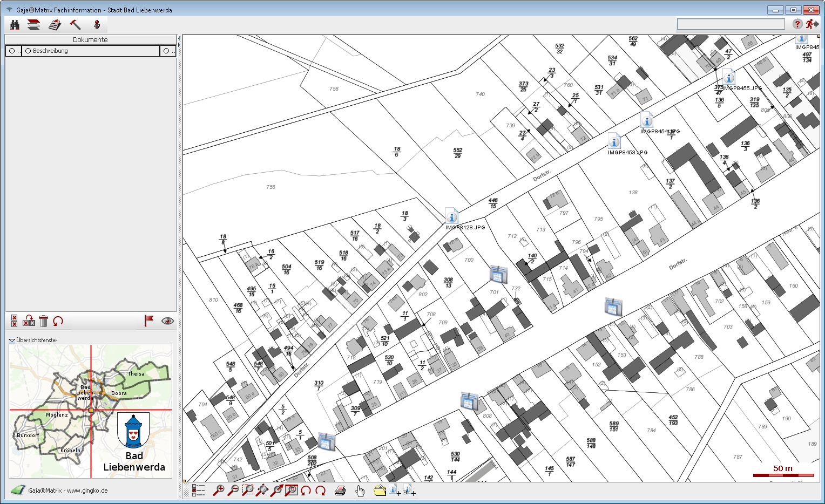Click the Dokumente panel header
The height and width of the screenshot is (504, 825).
click(90, 39)
